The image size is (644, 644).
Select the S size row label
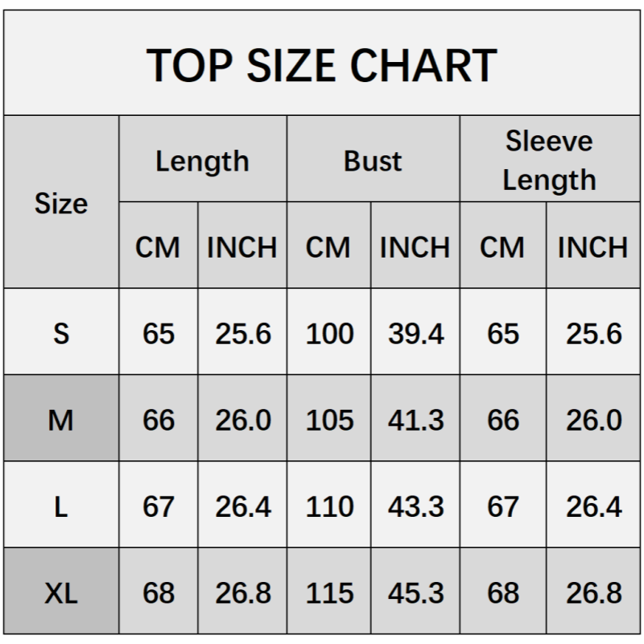[61, 332]
